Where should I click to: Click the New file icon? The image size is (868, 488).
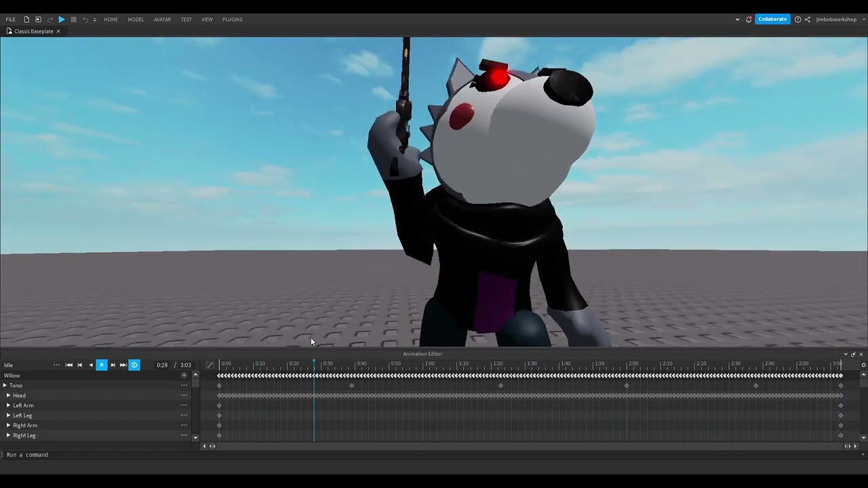tap(26, 20)
